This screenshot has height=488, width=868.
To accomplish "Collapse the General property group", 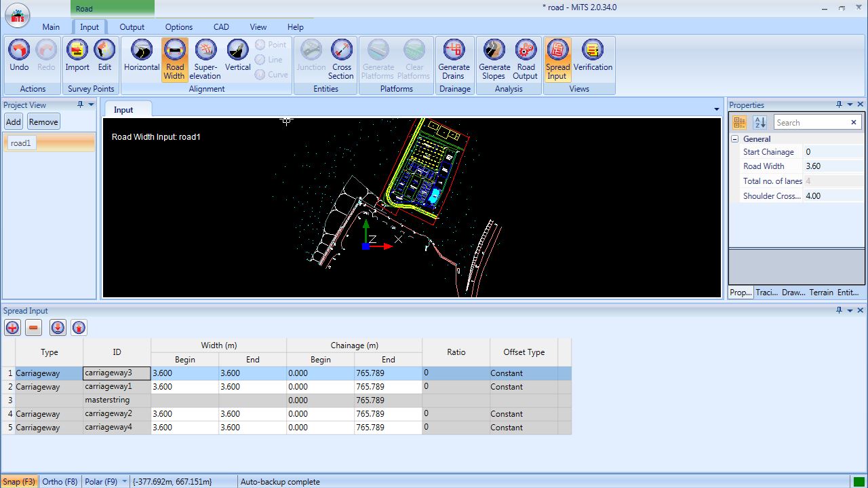I will coord(734,138).
